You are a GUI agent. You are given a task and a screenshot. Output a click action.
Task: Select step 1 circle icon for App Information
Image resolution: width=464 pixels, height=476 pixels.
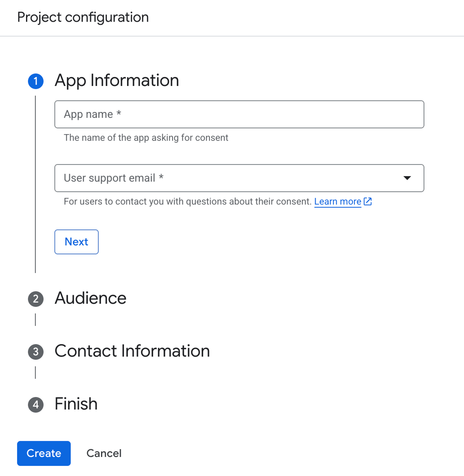pos(36,81)
